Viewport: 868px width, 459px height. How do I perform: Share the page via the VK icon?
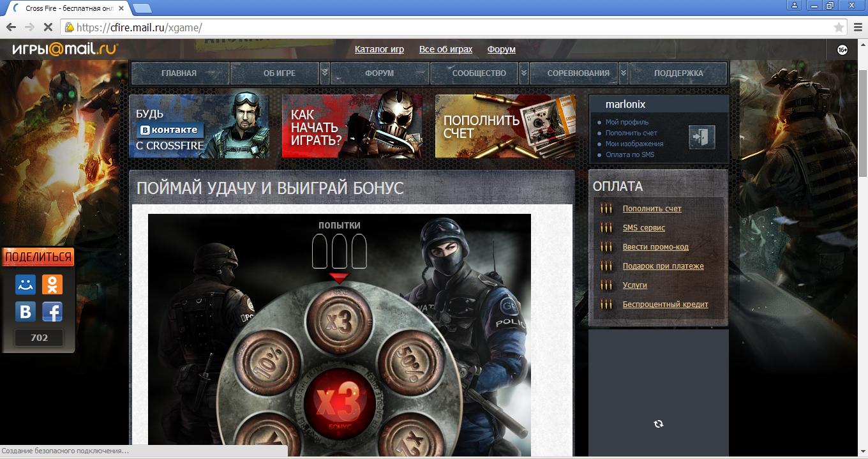[26, 312]
